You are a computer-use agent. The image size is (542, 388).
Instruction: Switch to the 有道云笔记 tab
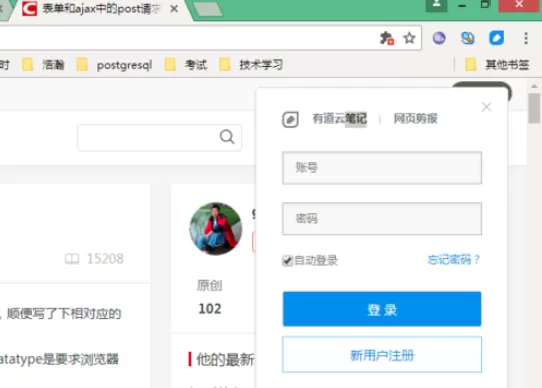tap(339, 119)
